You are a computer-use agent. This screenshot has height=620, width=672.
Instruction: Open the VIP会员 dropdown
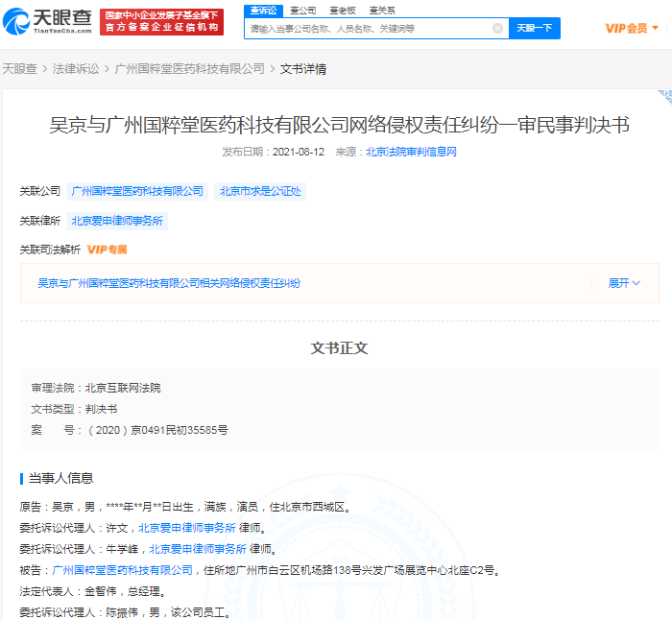pyautogui.click(x=632, y=28)
